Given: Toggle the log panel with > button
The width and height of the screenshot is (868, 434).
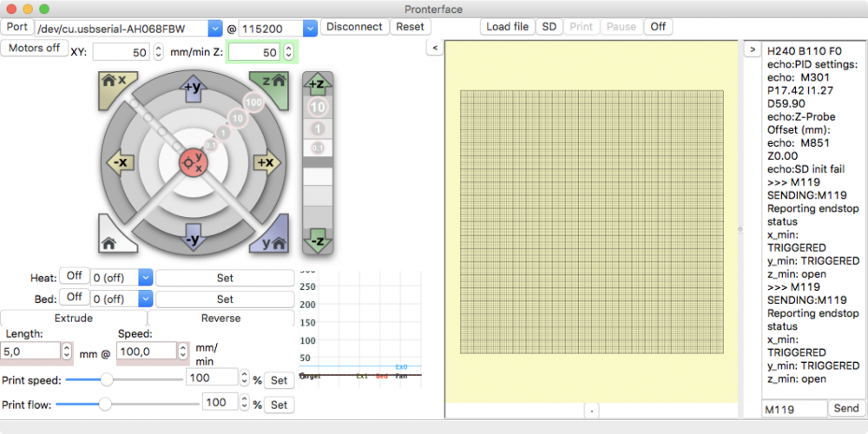Looking at the screenshot, I should click(x=752, y=49).
